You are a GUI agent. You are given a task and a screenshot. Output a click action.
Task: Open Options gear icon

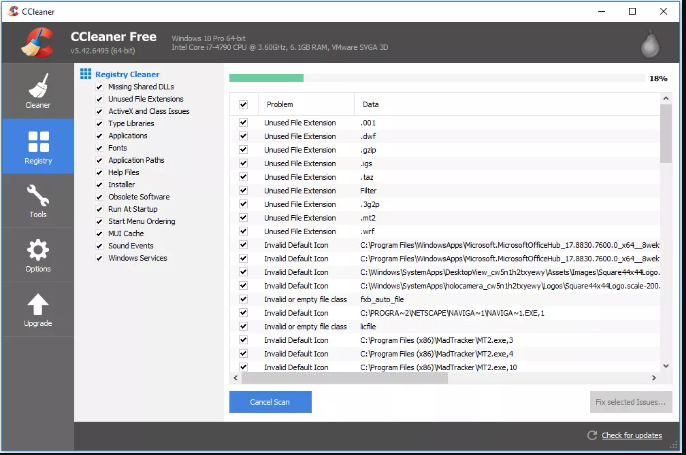coord(38,250)
